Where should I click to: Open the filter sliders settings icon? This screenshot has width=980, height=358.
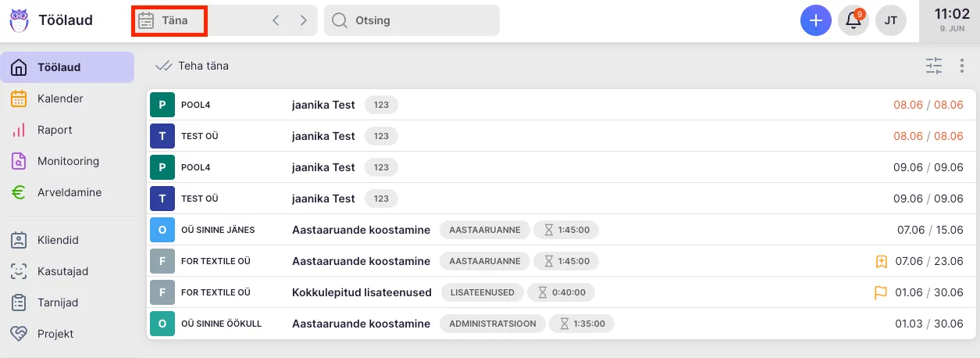click(x=934, y=66)
